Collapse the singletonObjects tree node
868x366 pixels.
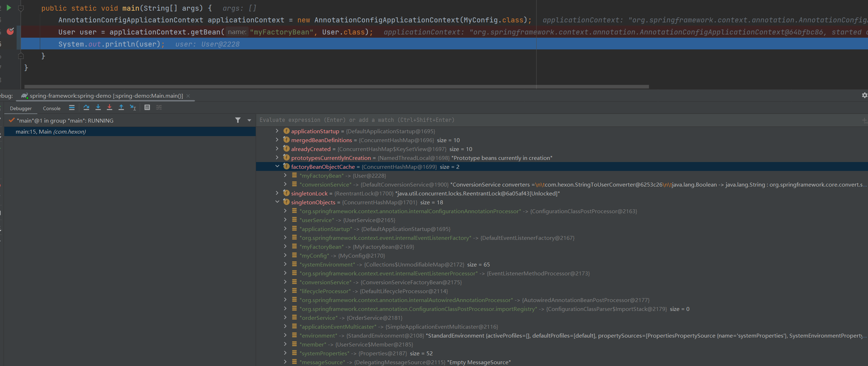click(277, 202)
